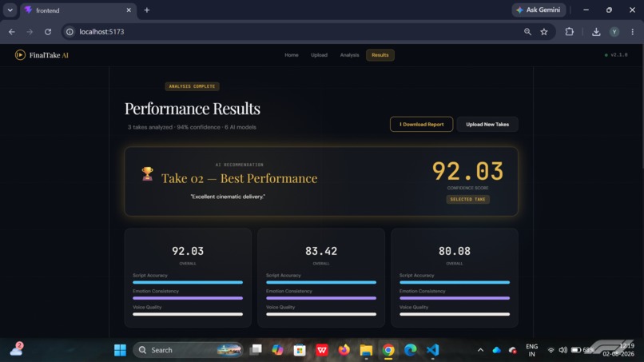
Task: Open Copilot from the taskbar
Action: pos(277,350)
